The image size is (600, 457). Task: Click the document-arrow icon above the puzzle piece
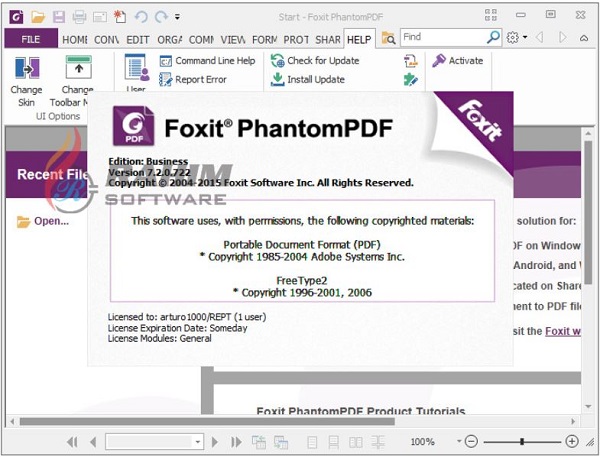411,61
